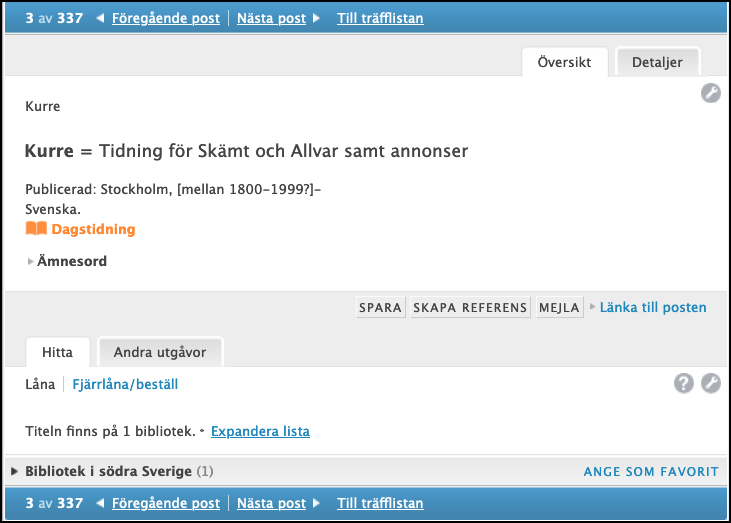This screenshot has width=731, height=523.
Task: Click the help question mark icon
Action: (683, 384)
